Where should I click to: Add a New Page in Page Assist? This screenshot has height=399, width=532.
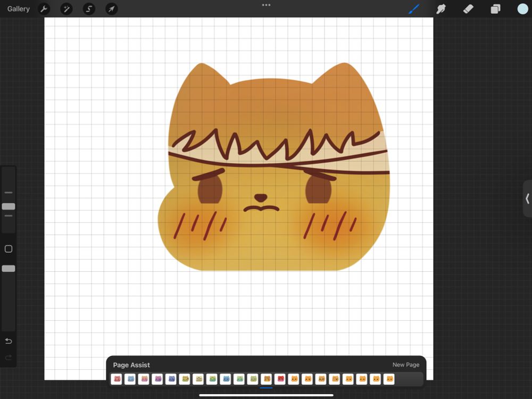coord(406,365)
